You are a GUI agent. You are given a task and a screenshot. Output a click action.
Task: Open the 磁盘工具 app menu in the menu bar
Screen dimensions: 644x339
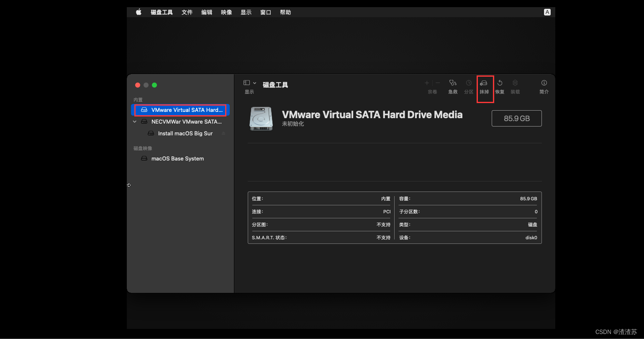point(162,12)
